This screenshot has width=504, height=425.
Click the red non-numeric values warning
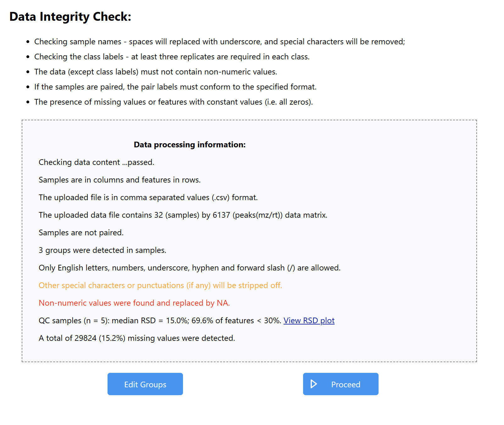(x=134, y=303)
